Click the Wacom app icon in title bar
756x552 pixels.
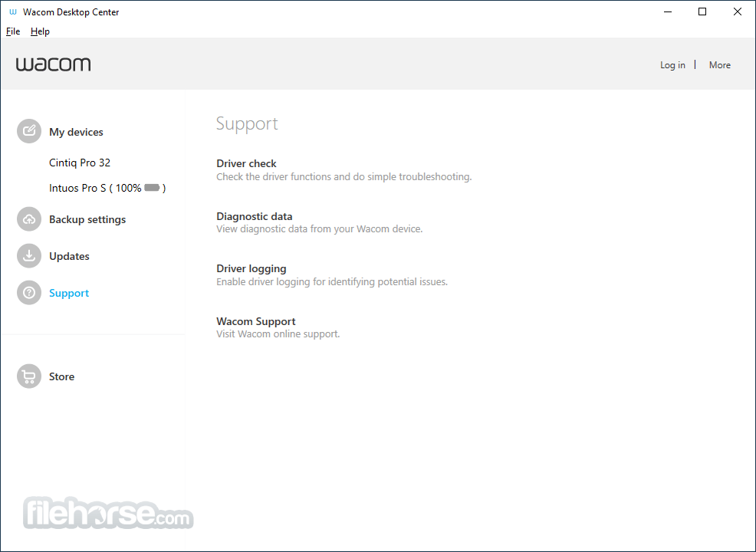pyautogui.click(x=13, y=11)
